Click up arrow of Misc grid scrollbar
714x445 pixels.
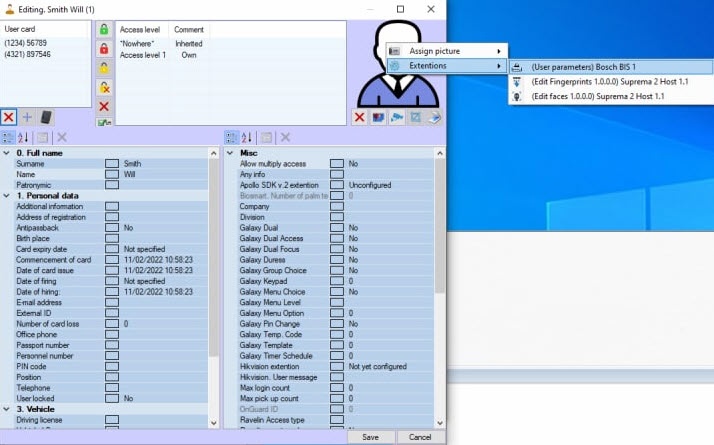click(x=440, y=153)
